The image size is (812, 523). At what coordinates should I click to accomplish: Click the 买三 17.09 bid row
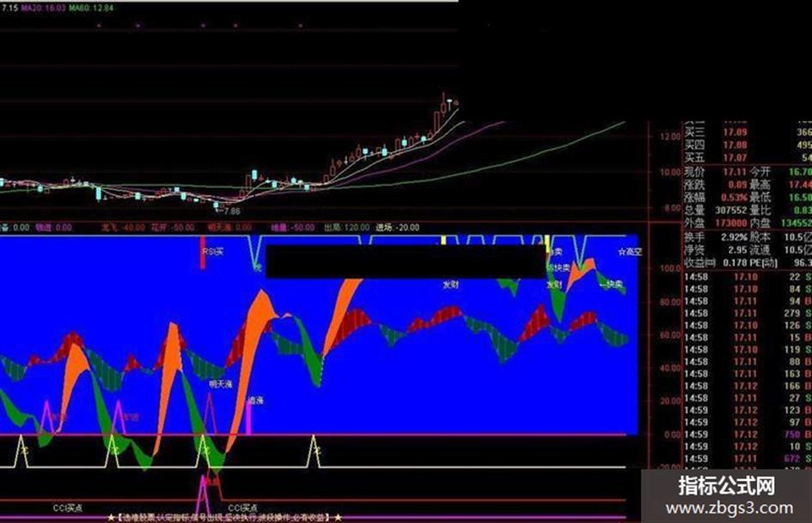pos(748,132)
